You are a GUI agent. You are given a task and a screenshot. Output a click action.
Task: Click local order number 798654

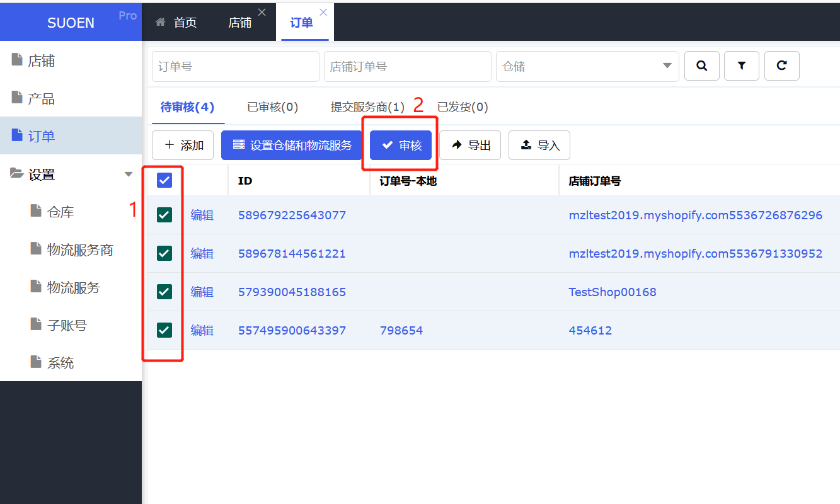click(401, 330)
